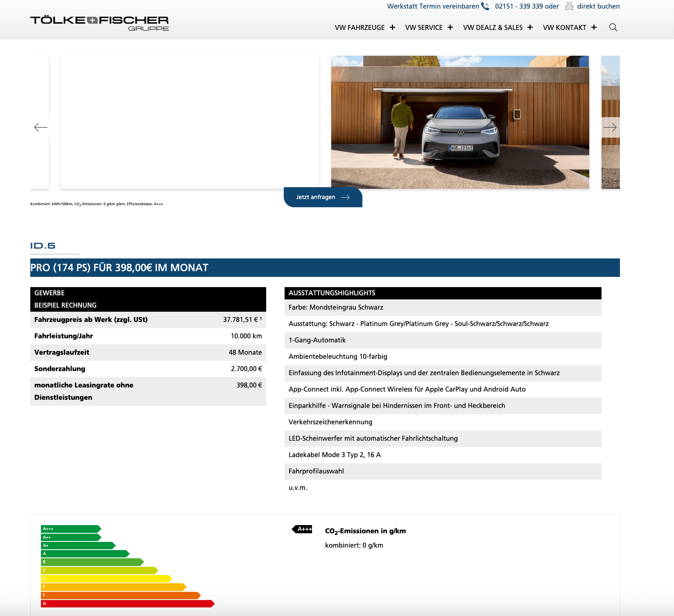Click Fahrleistung/Jahr value 10.000 km
674x616 pixels.
coord(246,336)
